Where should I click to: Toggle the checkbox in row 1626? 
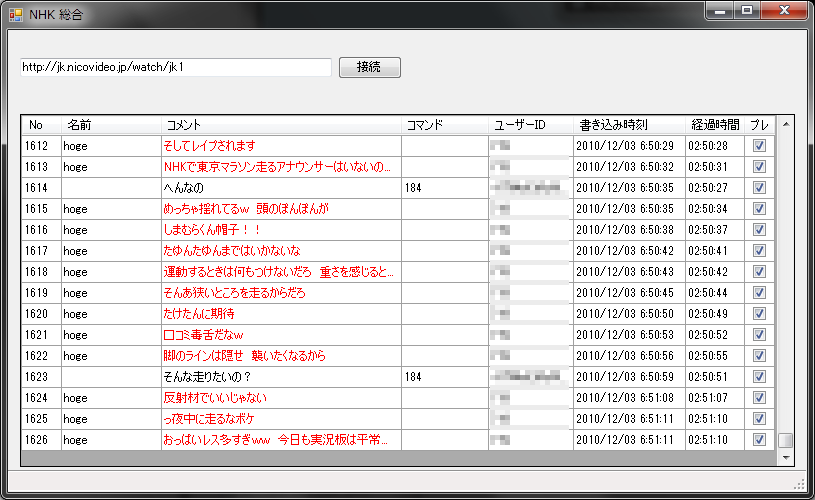pos(759,440)
